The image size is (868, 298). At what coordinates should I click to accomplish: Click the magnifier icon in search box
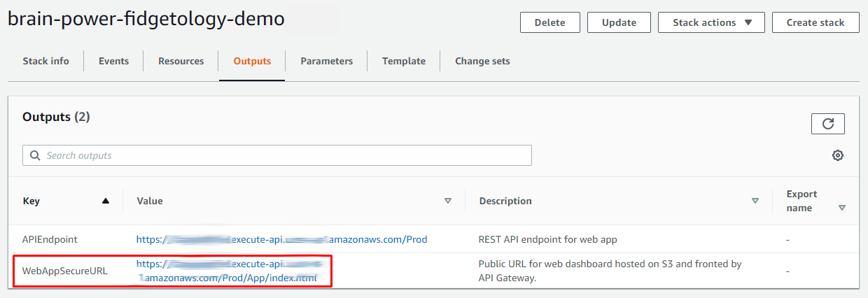point(34,155)
